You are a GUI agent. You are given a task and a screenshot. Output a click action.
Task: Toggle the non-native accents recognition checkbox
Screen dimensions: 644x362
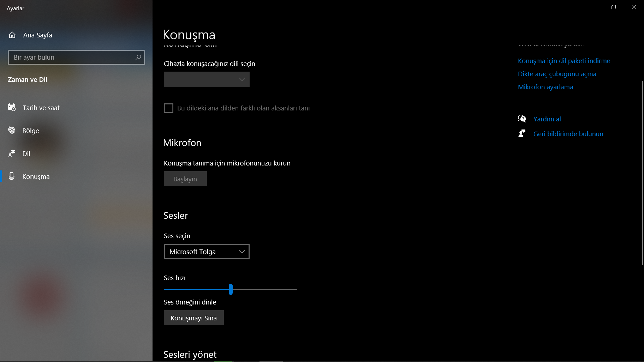tap(168, 108)
